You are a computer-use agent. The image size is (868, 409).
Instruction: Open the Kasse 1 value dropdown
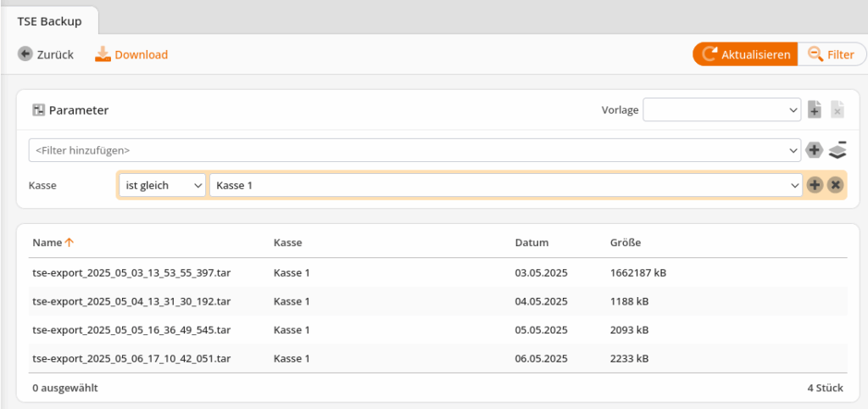coord(505,185)
